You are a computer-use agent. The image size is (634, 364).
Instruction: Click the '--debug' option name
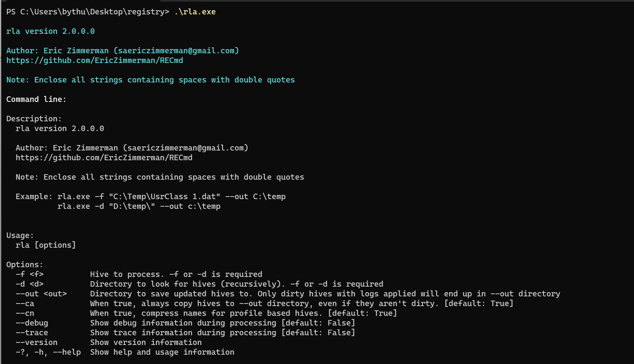click(x=32, y=323)
